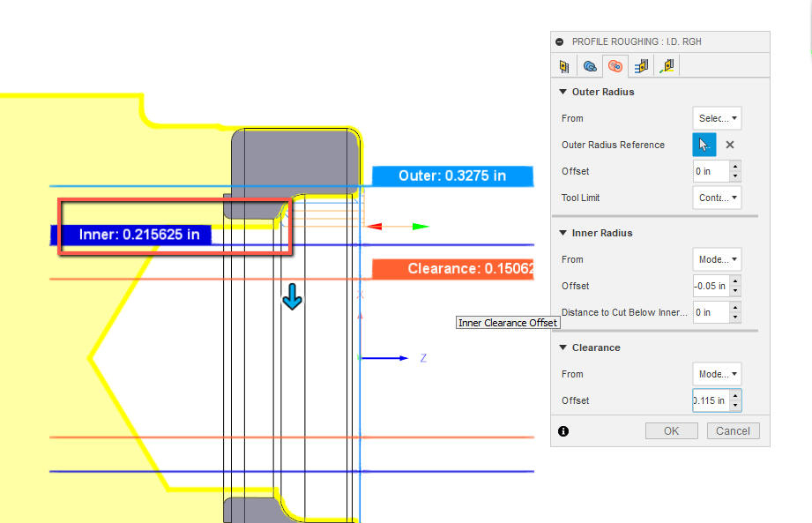This screenshot has height=523, width=812.
Task: Click the red arrow manipulator
Action: coord(375,227)
